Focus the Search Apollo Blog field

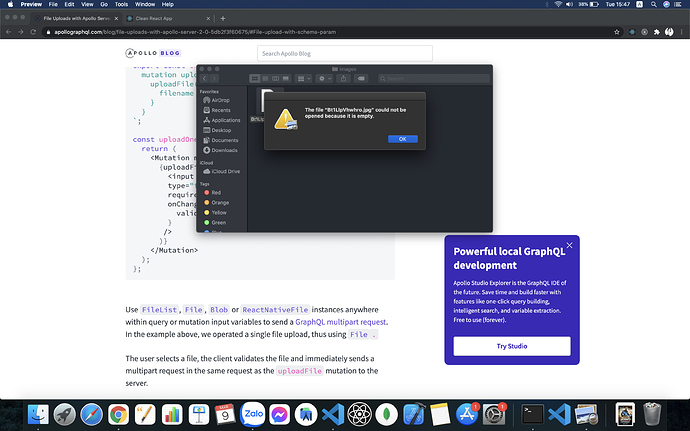tap(345, 53)
